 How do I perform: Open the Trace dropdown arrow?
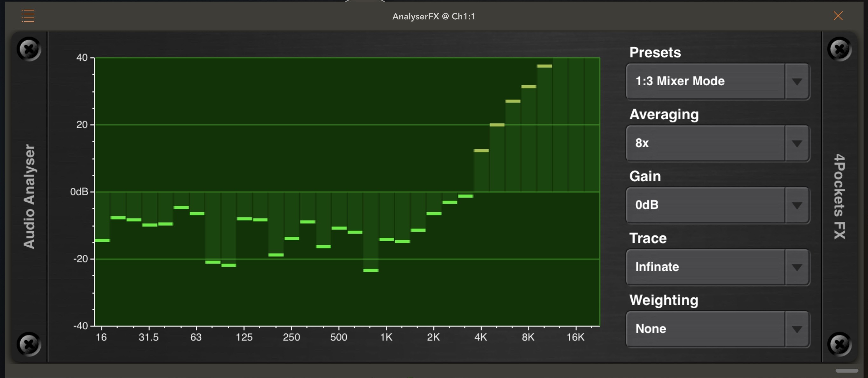796,267
